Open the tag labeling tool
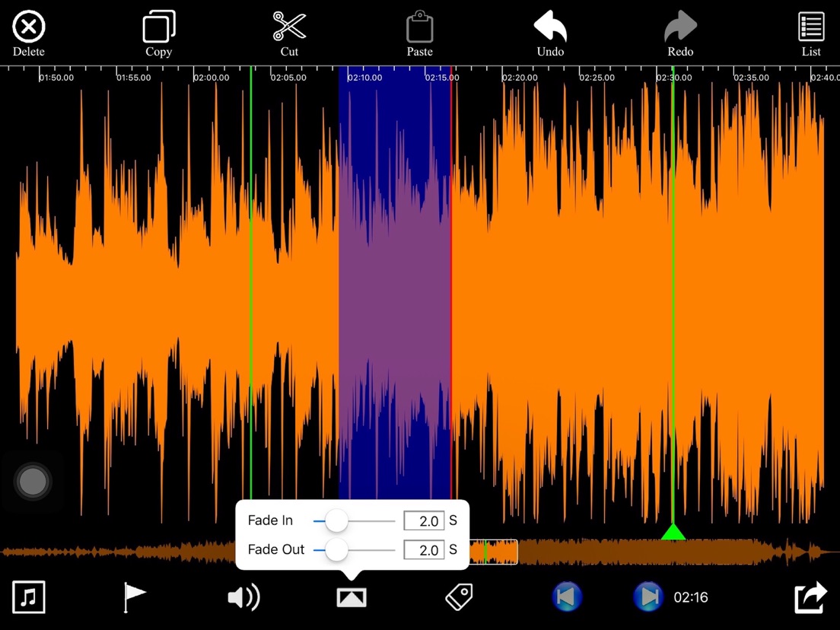The image size is (840, 630). [x=459, y=597]
